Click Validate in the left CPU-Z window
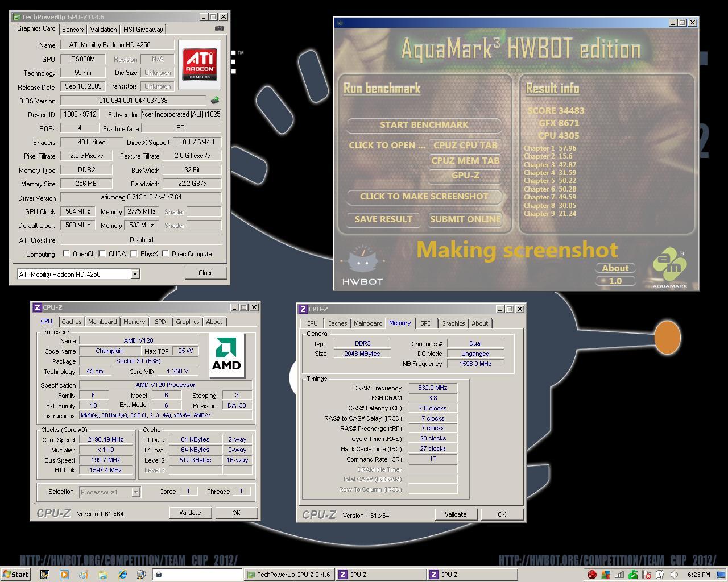 190,513
